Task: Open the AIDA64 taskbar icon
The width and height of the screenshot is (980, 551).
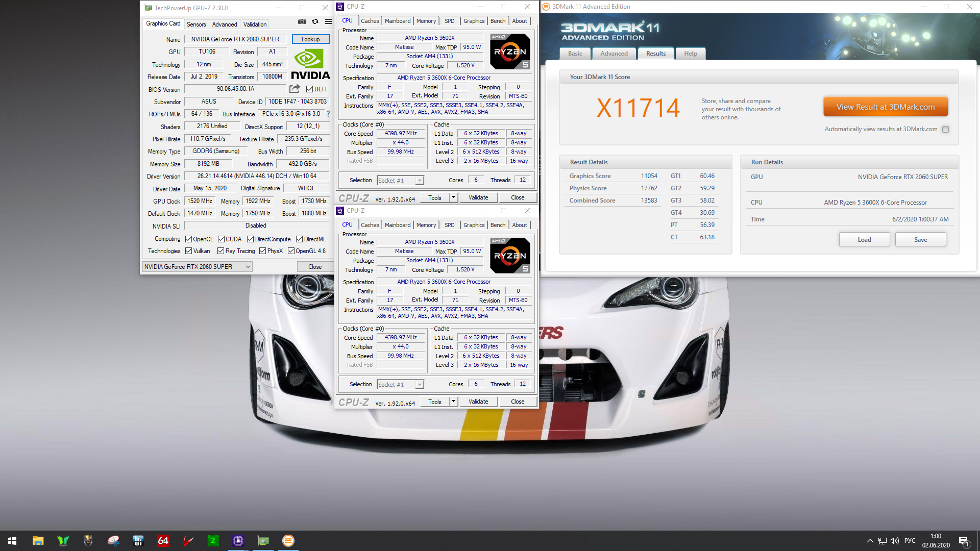Action: point(163,541)
